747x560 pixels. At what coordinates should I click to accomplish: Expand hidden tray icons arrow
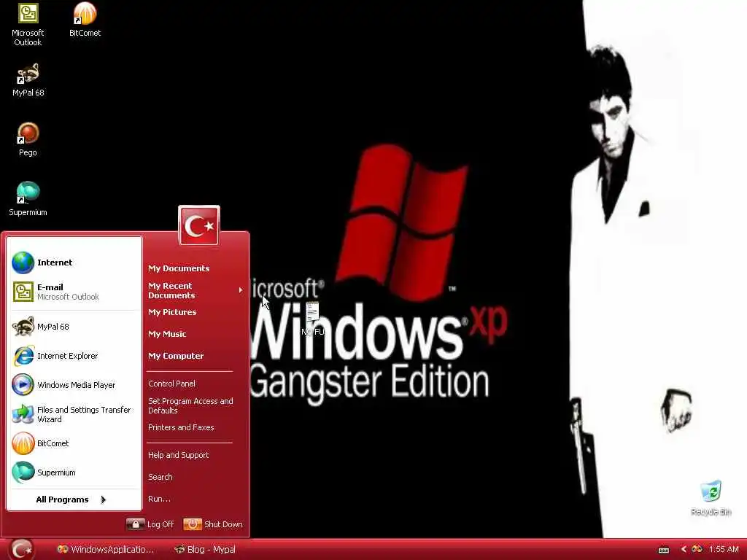(x=683, y=550)
